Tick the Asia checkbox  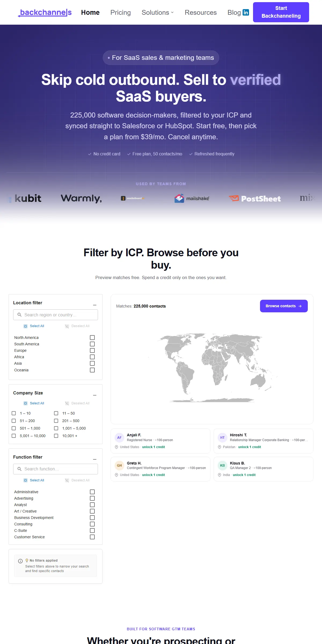click(x=92, y=363)
